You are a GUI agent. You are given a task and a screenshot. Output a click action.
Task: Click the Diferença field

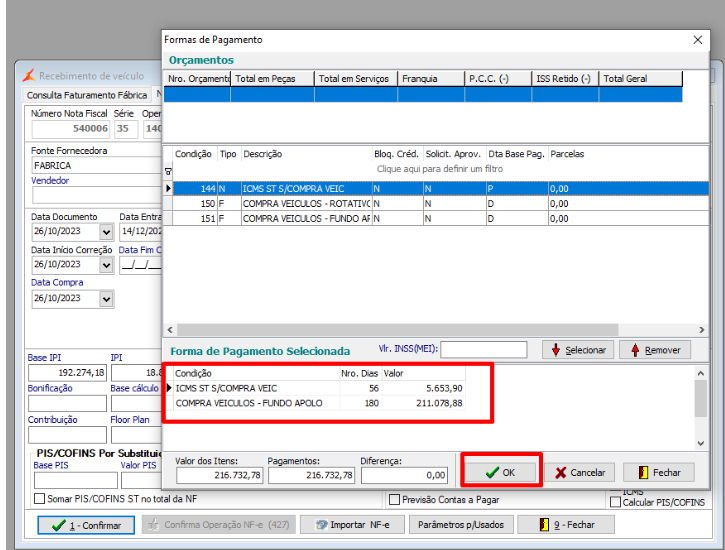404,476
